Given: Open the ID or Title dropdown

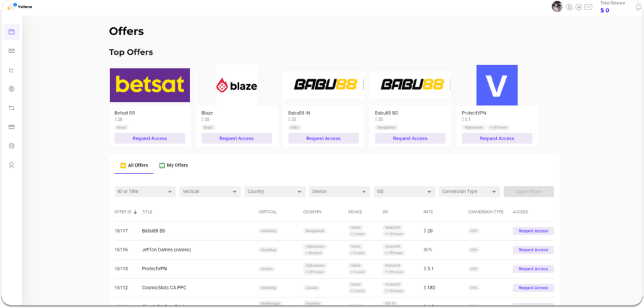Looking at the screenshot, I should pyautogui.click(x=145, y=191).
